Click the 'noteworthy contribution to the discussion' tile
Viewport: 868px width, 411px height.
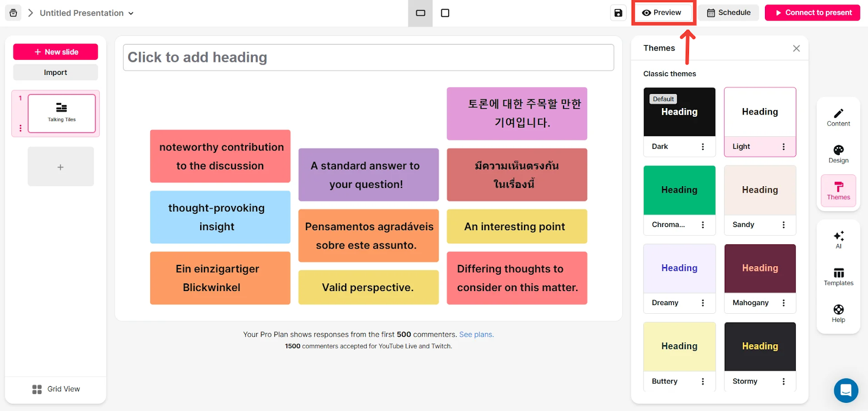click(220, 156)
